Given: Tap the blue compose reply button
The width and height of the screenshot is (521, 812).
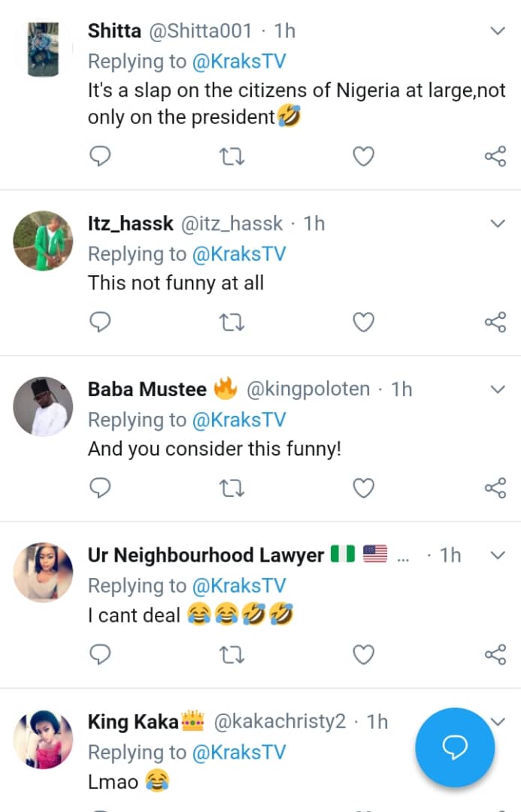Looking at the screenshot, I should pyautogui.click(x=455, y=747).
